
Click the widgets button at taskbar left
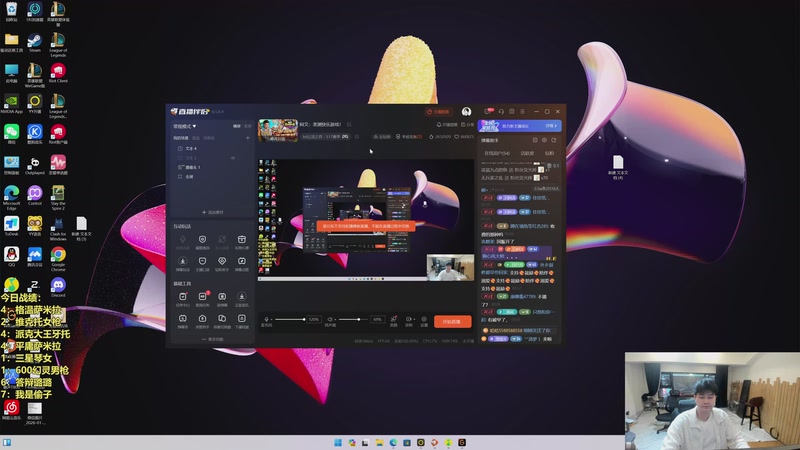7,442
